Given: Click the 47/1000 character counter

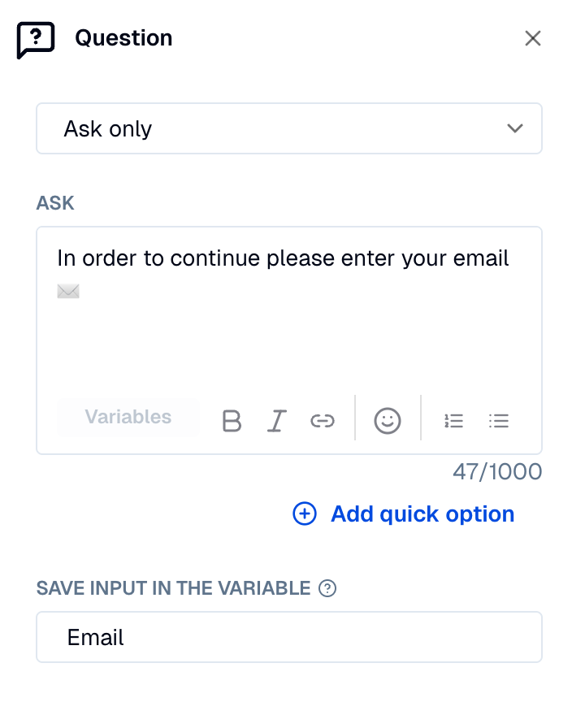Looking at the screenshot, I should point(497,472).
